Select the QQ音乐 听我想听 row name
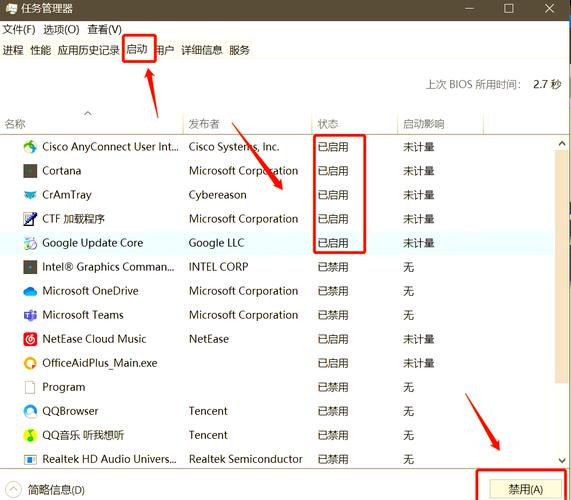Image resolution: width=571 pixels, height=500 pixels. tap(83, 435)
